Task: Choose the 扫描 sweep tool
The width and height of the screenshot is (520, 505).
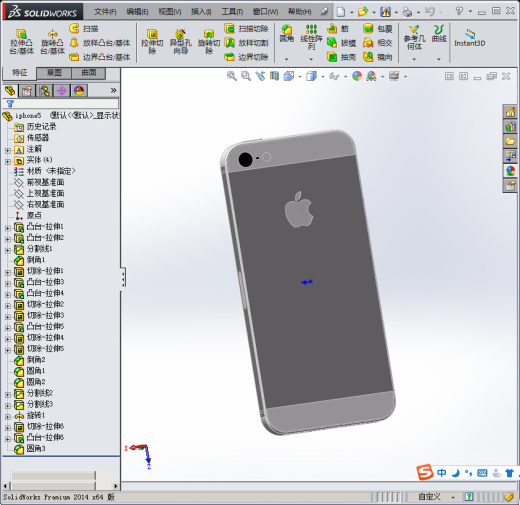Action: (x=84, y=29)
